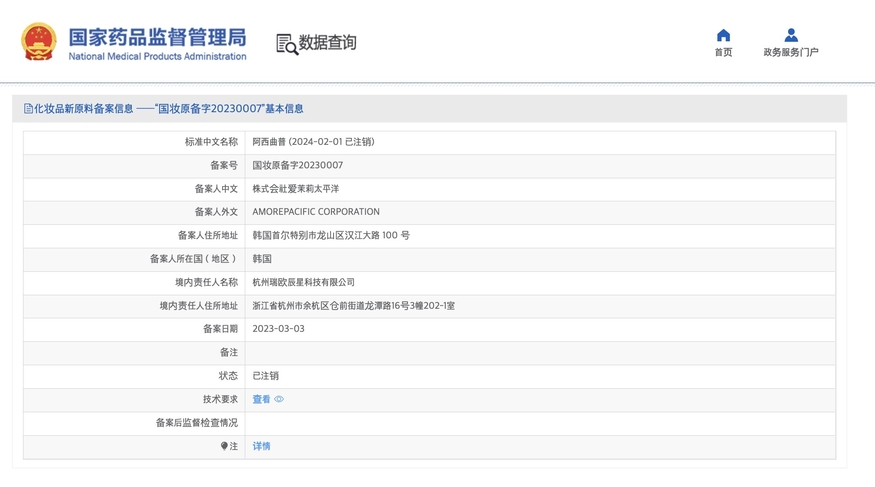Click label 境内责任人住所地址
Screen dimensions: 875x487
(x=199, y=306)
